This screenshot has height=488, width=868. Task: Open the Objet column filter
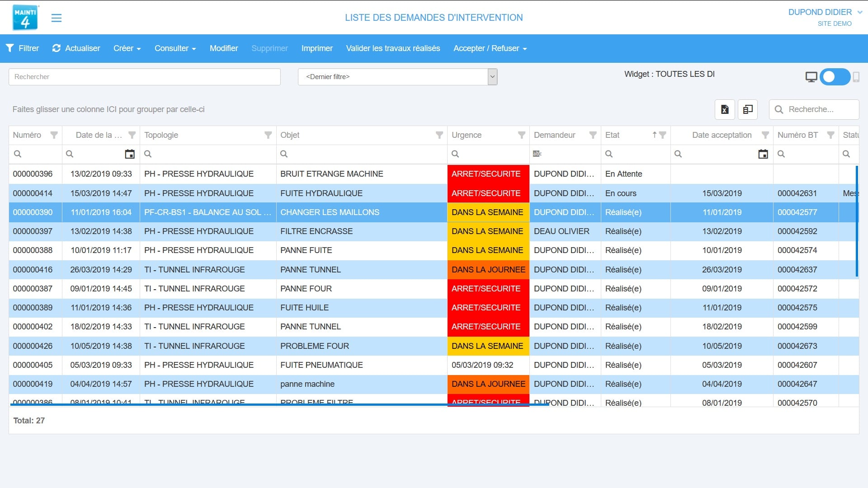click(439, 135)
